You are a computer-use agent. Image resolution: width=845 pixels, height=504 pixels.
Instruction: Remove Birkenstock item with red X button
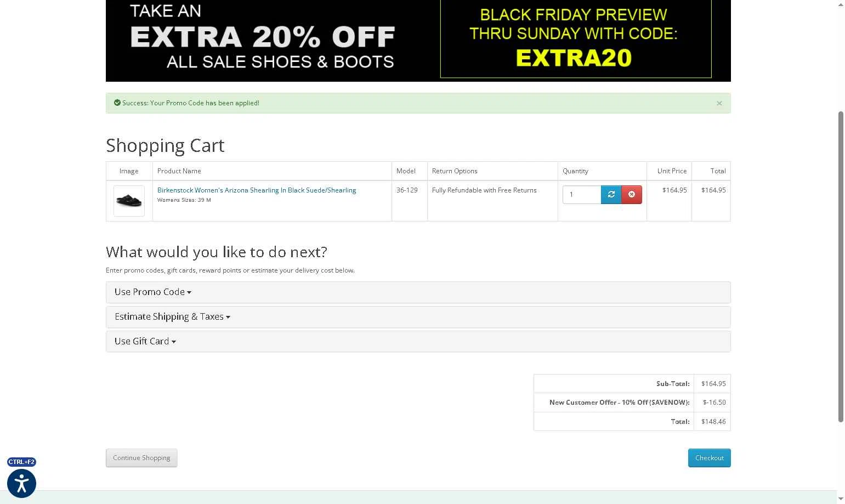[632, 195]
